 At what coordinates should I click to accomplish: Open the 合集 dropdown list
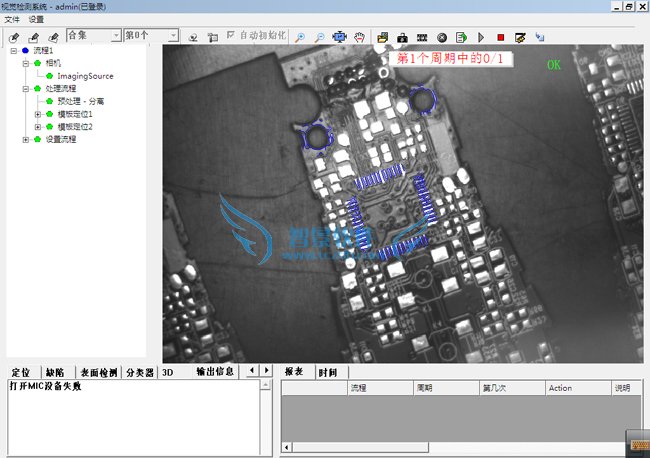[x=115, y=36]
